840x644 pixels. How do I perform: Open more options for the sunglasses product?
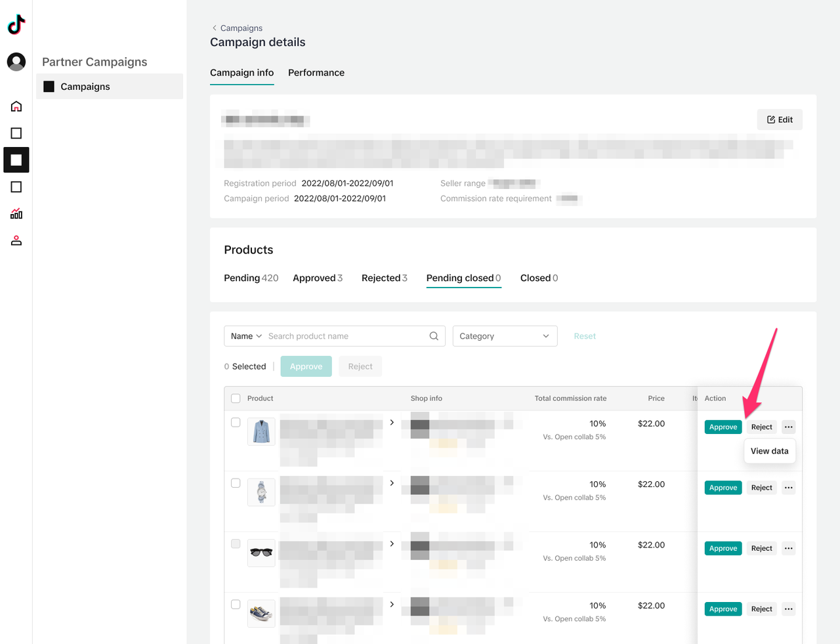pos(788,548)
